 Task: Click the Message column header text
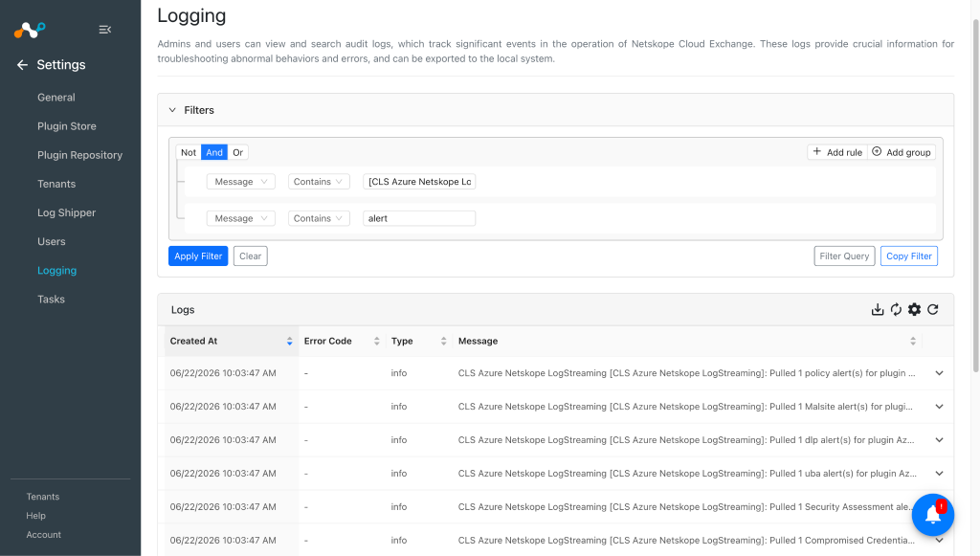pos(479,341)
